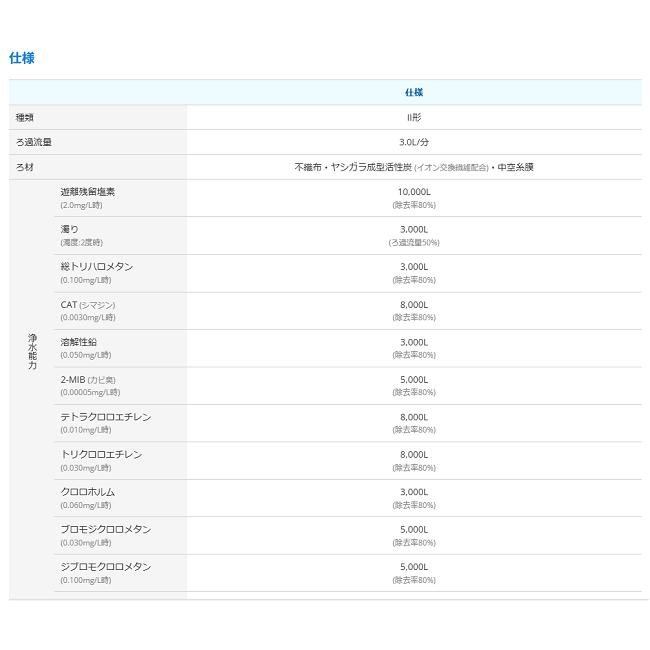Image resolution: width=650 pixels, height=650 pixels.
Task: Click the vertical 浄水能力 label
Action: click(32, 352)
